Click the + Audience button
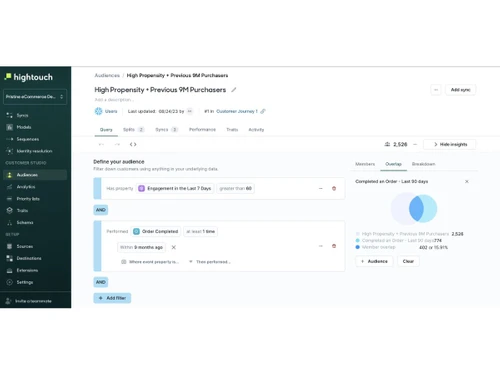This screenshot has height=375, width=500. coord(374,261)
